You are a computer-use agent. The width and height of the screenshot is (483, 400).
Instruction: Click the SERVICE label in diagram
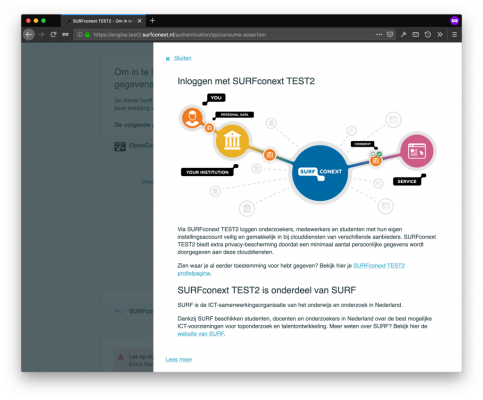pos(407,181)
